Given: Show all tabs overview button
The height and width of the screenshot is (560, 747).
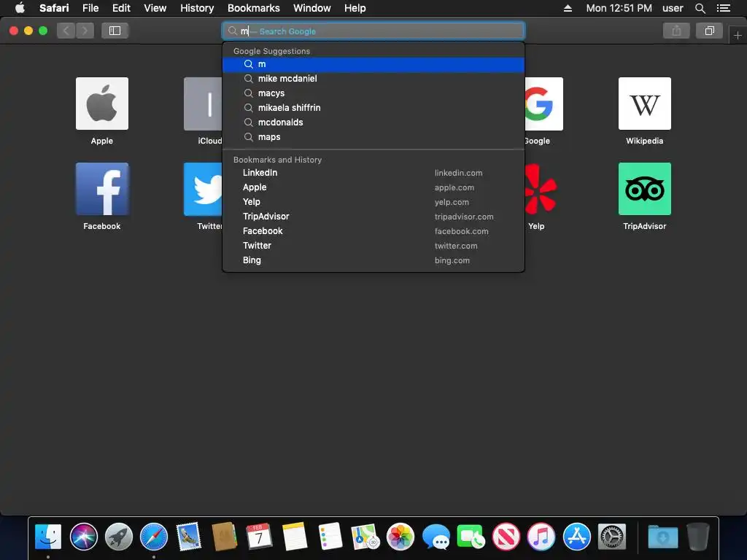Looking at the screenshot, I should (709, 31).
